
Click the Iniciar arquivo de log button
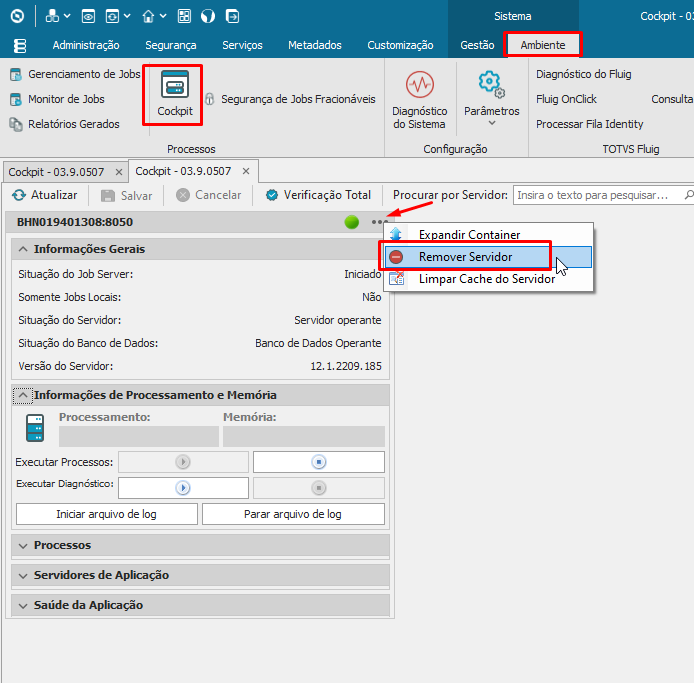tap(106, 514)
